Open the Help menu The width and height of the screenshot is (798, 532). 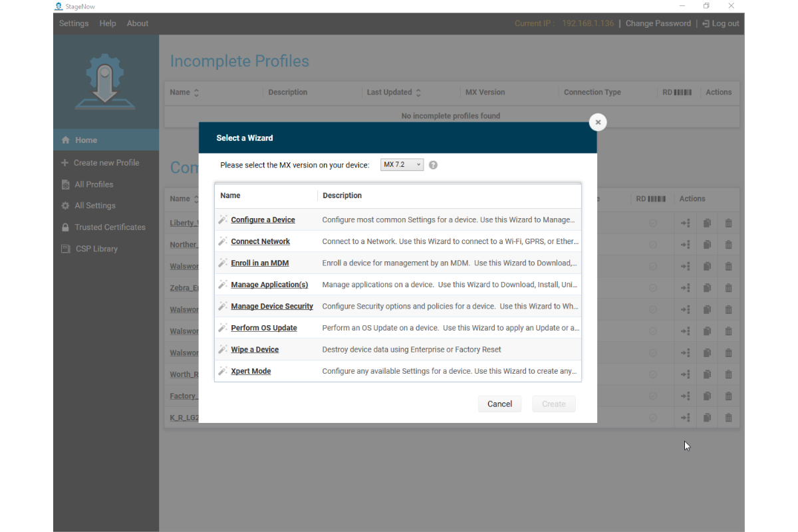click(x=107, y=23)
